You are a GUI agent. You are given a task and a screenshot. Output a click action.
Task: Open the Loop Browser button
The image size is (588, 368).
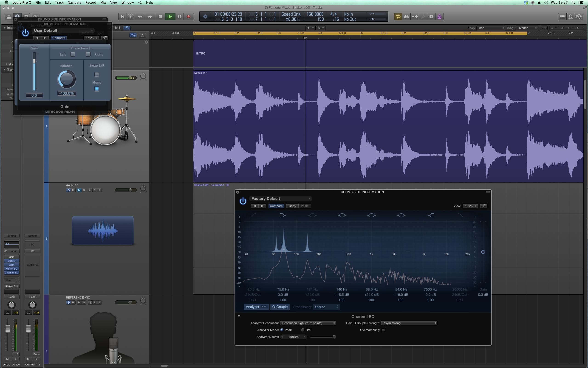click(x=571, y=17)
